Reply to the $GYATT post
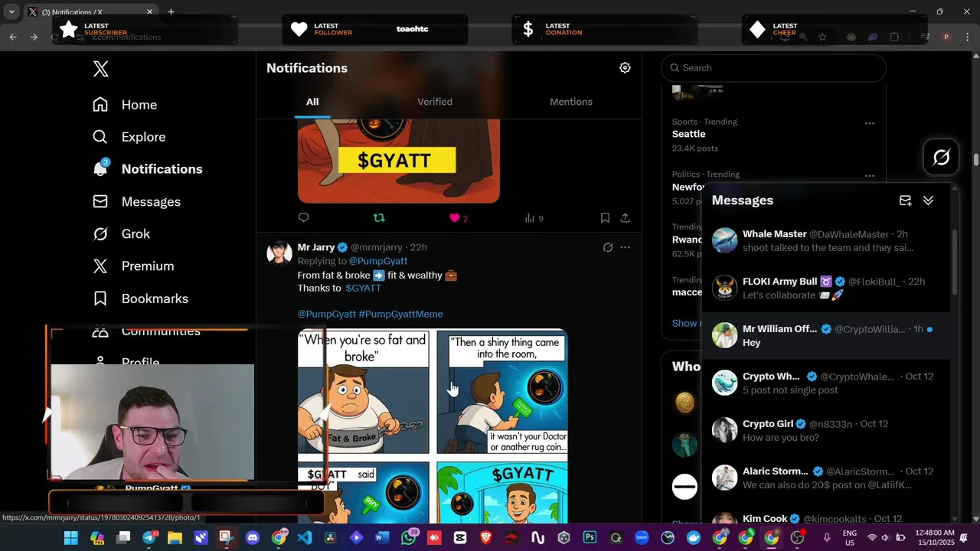Screen dimensions: 980x551 point(303,218)
